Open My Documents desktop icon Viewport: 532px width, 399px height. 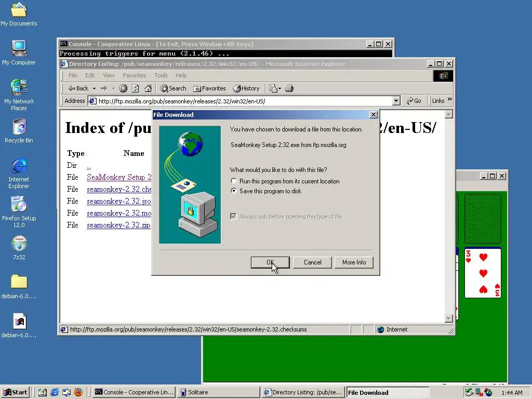coord(19,14)
